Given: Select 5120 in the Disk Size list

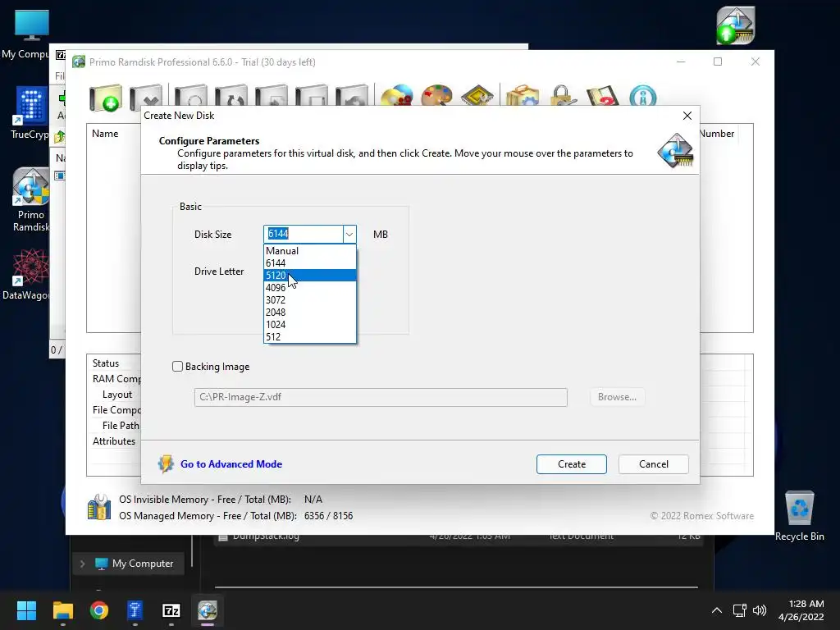Looking at the screenshot, I should tap(309, 276).
